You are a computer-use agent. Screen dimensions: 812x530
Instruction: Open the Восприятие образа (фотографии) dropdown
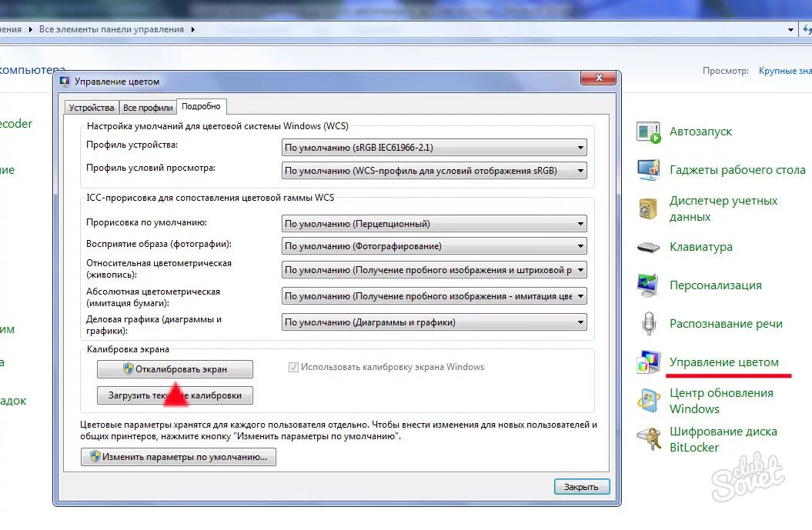pyautogui.click(x=434, y=246)
